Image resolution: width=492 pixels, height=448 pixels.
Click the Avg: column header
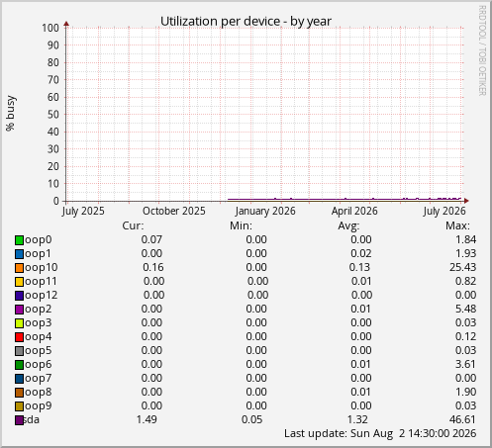(348, 226)
